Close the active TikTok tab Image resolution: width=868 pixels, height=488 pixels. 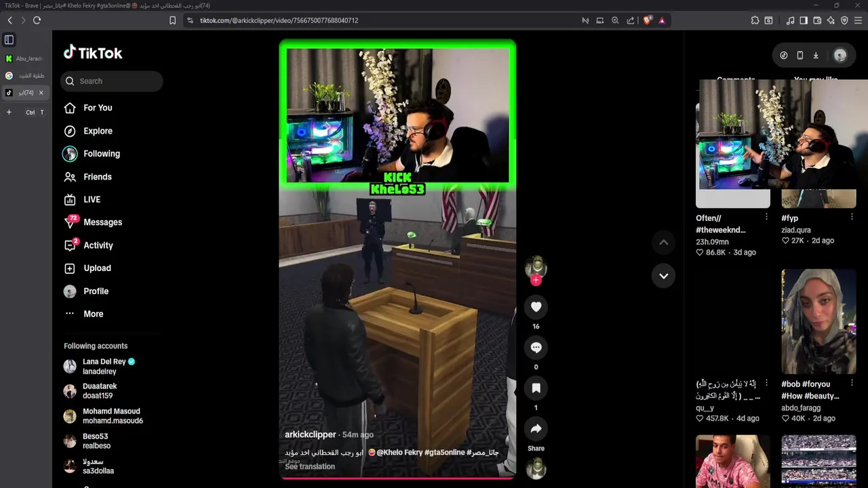[x=41, y=93]
